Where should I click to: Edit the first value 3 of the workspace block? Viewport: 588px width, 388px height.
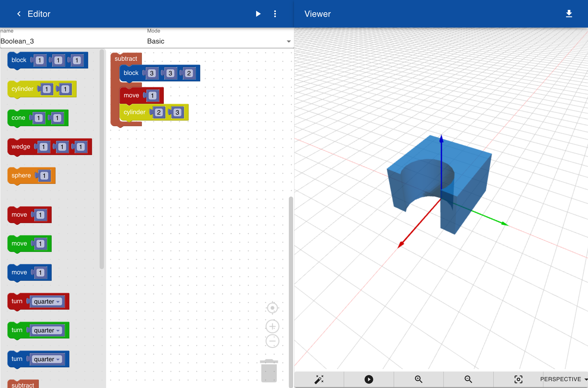(152, 73)
